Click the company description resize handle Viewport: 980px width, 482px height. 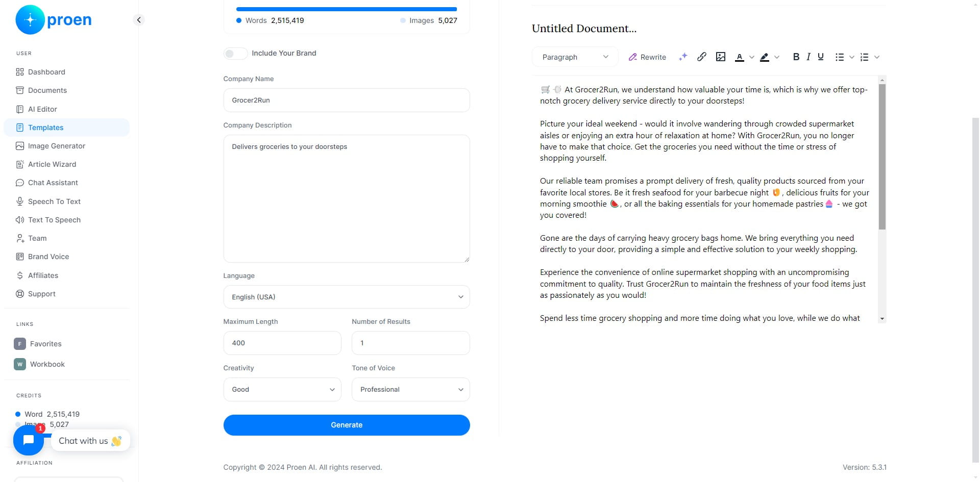click(x=467, y=260)
